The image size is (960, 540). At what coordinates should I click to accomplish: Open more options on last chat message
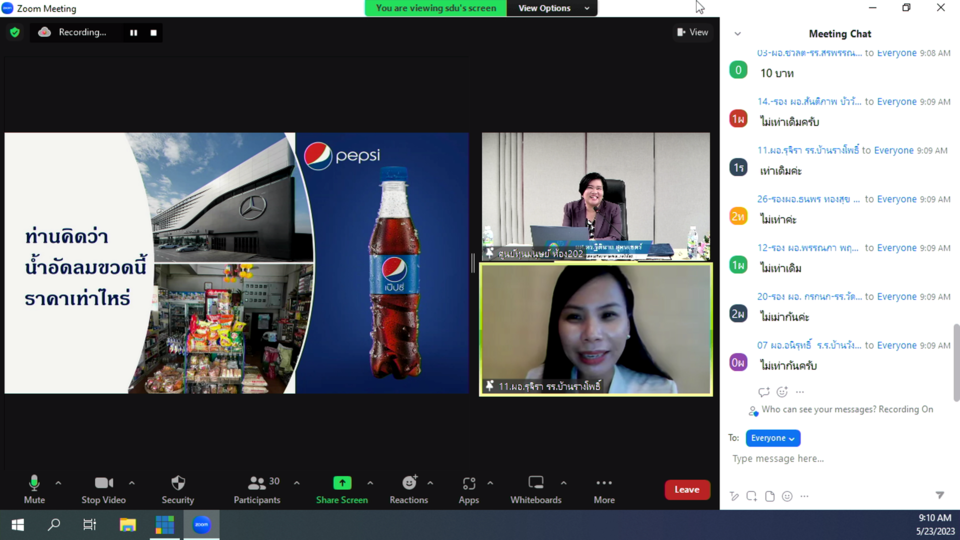800,392
